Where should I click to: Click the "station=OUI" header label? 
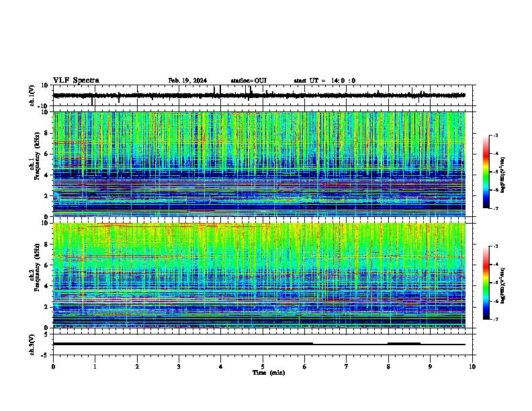pyautogui.click(x=249, y=81)
